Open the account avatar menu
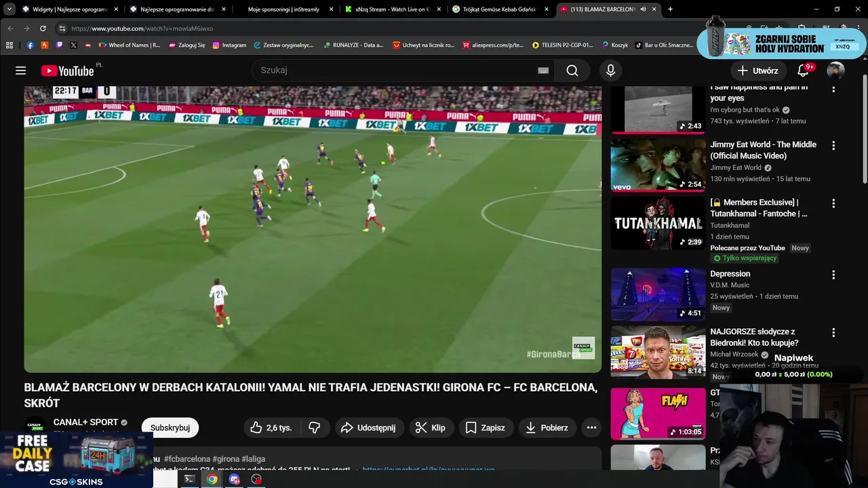This screenshot has height=488, width=868. 835,70
